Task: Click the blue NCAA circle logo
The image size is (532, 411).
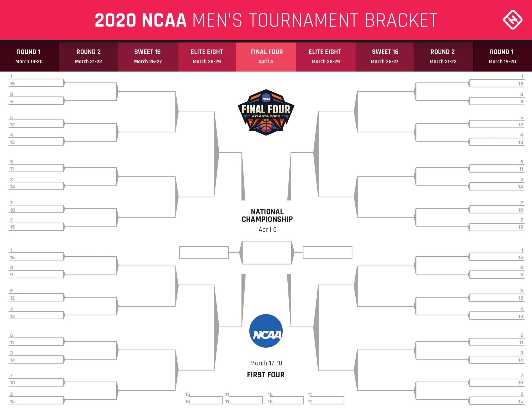Action: [x=266, y=331]
